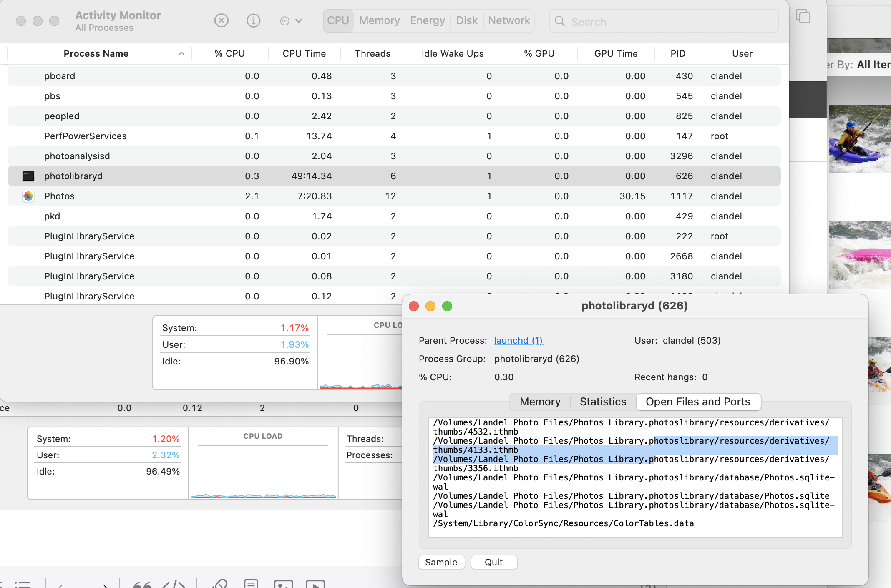Select the Photos process row
This screenshot has width=891, height=588.
(394, 196)
